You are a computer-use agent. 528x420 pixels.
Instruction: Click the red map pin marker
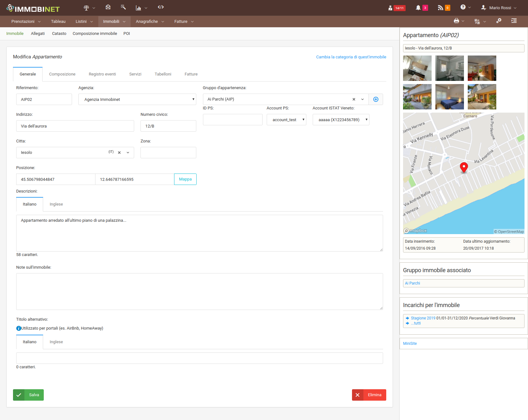pyautogui.click(x=464, y=167)
